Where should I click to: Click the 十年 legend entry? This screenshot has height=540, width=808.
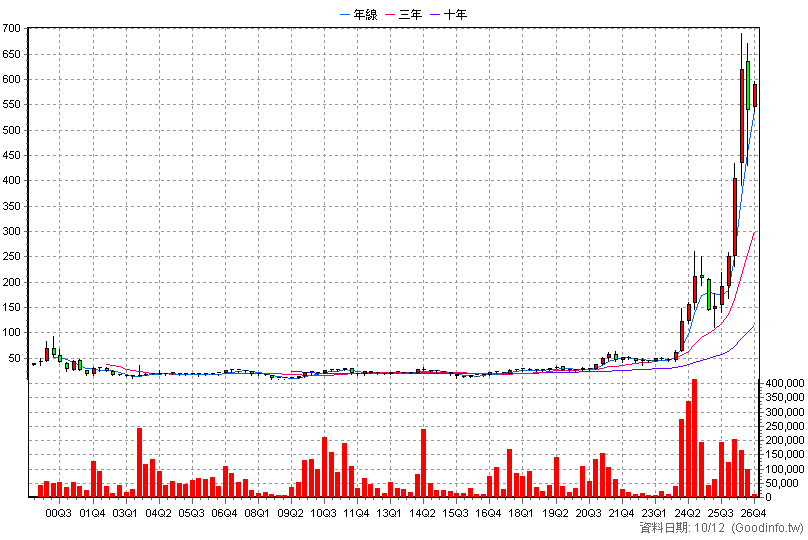coord(449,14)
